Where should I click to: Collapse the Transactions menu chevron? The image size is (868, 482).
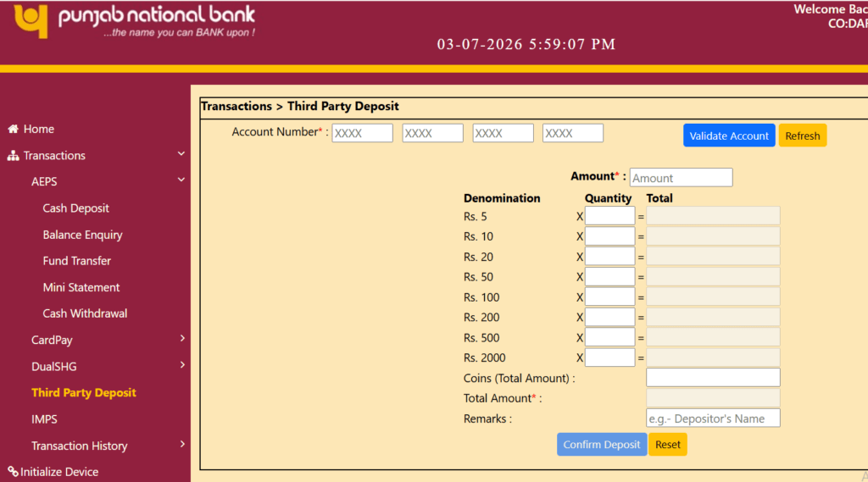click(181, 154)
